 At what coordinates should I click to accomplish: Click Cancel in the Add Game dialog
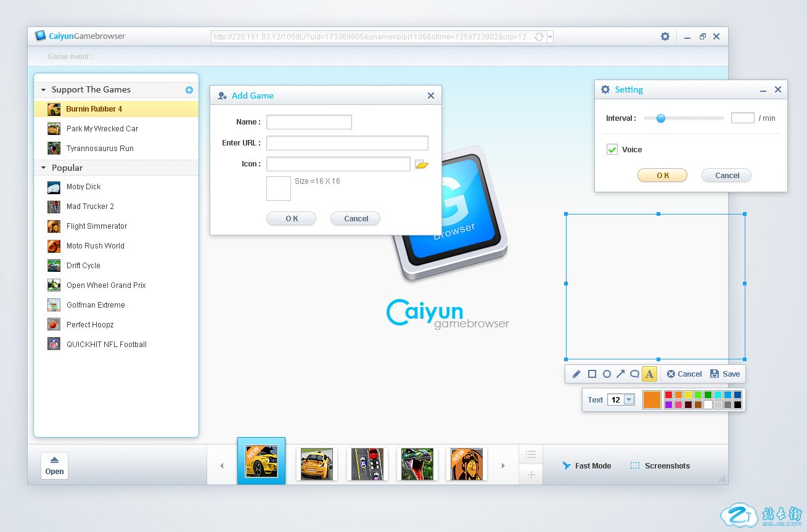click(356, 219)
